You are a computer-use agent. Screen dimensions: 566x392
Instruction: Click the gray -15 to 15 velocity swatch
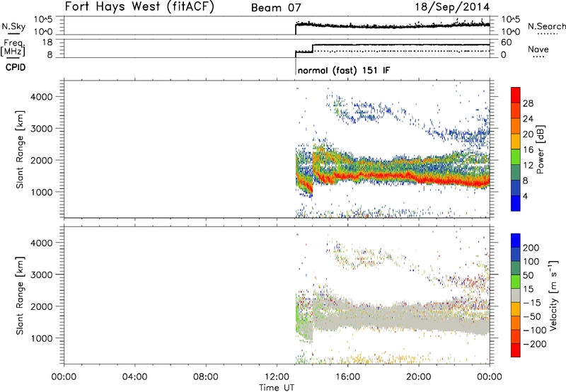click(x=516, y=295)
